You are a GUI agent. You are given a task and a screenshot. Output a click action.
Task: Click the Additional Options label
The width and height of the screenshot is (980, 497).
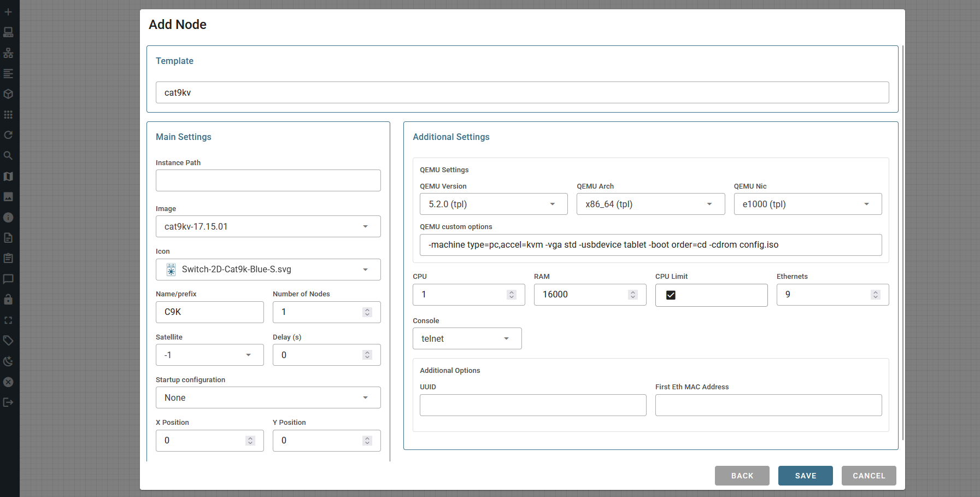coord(450,371)
